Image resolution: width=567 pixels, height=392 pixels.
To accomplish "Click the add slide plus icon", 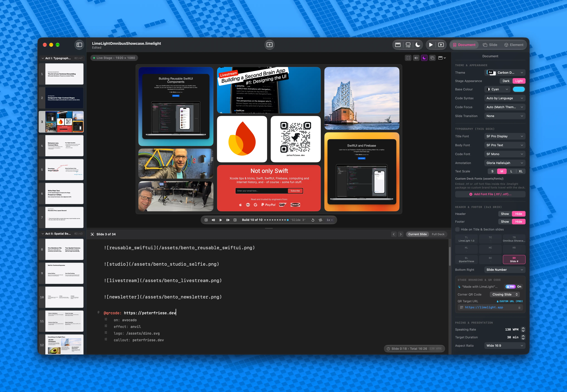I will pyautogui.click(x=270, y=45).
